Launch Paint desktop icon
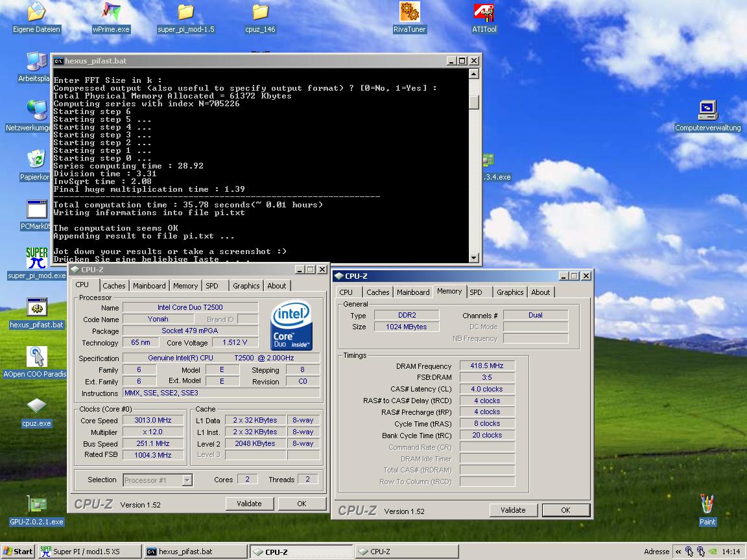Viewport: 747px width, 560px height. (x=707, y=504)
